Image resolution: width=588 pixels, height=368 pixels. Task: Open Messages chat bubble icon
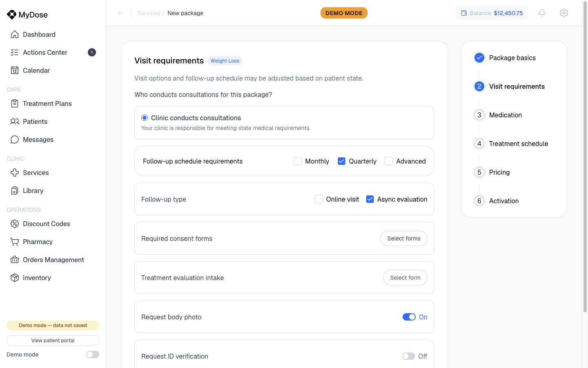[x=15, y=139]
